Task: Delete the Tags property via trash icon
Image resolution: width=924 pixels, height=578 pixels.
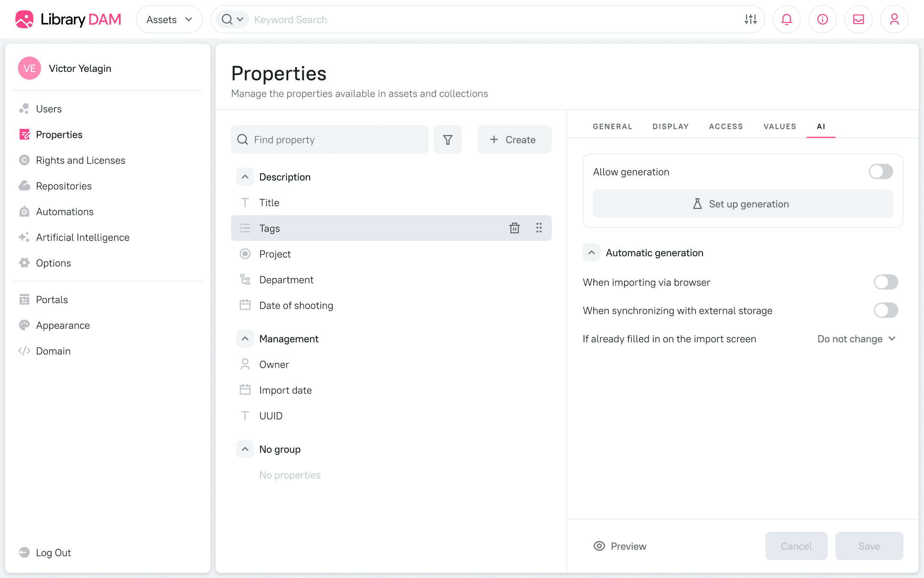Action: tap(514, 228)
